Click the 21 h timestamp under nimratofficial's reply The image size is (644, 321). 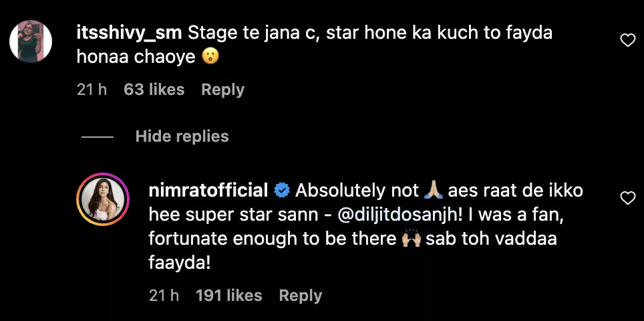164,296
